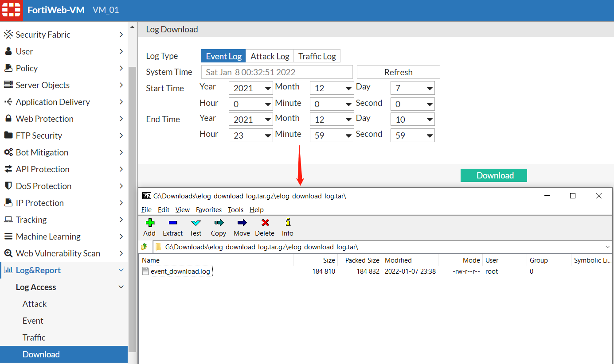Switch to the Attack Log tab
This screenshot has width=614, height=364.
point(270,56)
